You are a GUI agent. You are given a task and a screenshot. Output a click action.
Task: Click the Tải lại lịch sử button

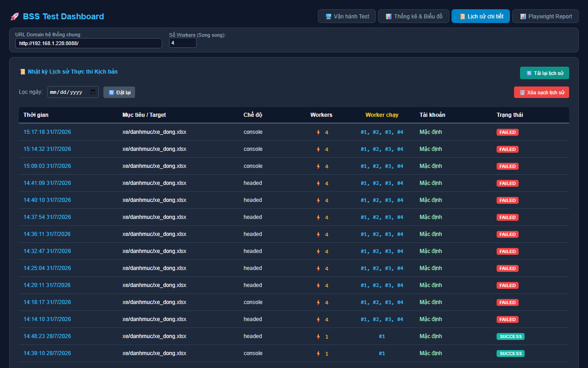(544, 73)
